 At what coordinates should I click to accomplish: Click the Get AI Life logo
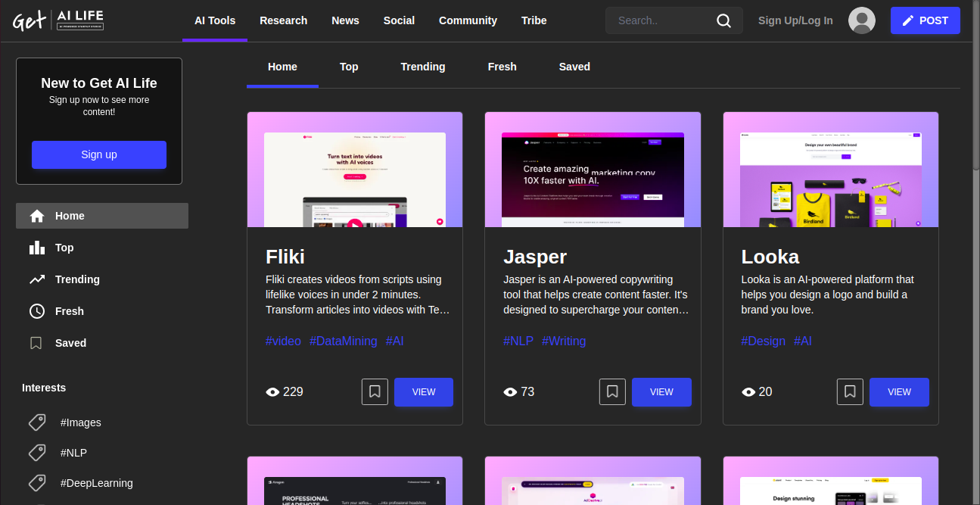pos(58,20)
